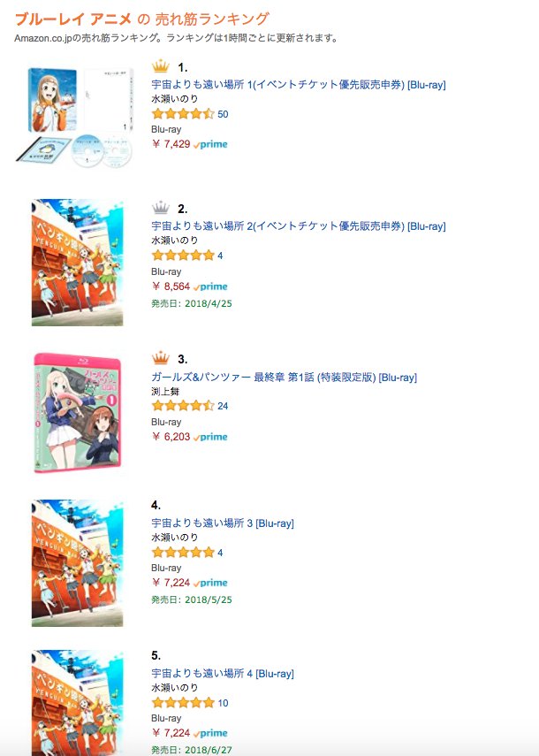Click the prime badge beside ¥ 7,429

[x=210, y=144]
